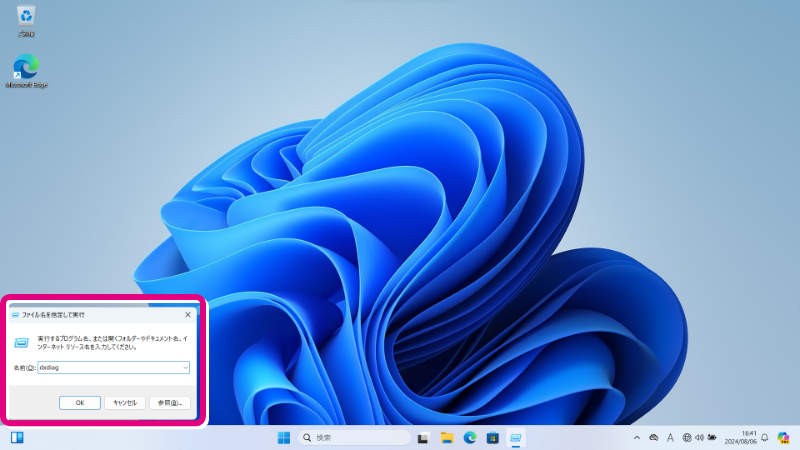Viewport: 800px width, 450px height.
Task: Open the volume control in system tray
Action: tap(700, 438)
